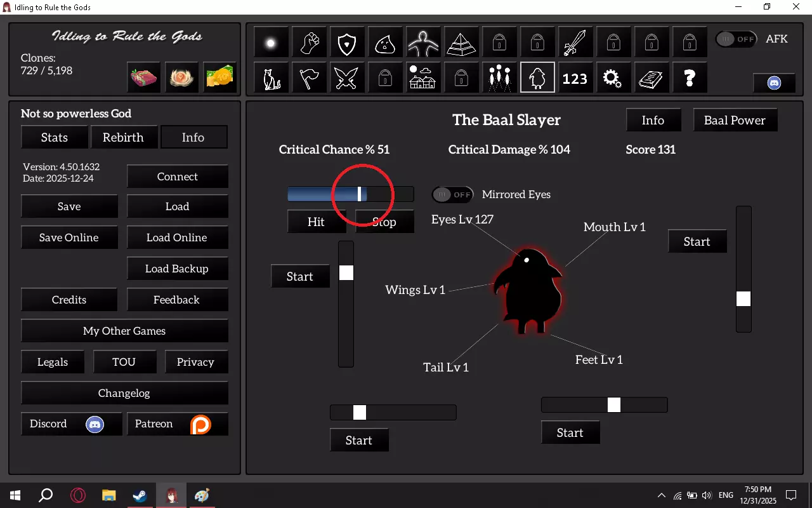Image resolution: width=812 pixels, height=508 pixels.
Task: Open Windows taskbar search
Action: pyautogui.click(x=46, y=495)
